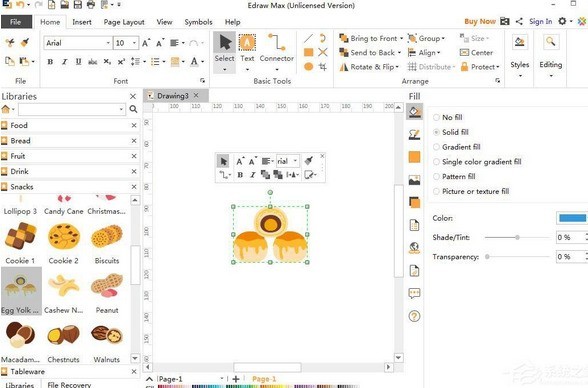The image size is (588, 388).
Task: Expand Bring to Front options
Action: 401,38
